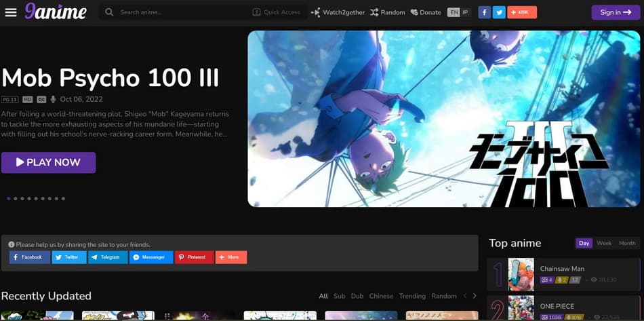Show next Recently Updated page arrow
The width and height of the screenshot is (644, 321).
(475, 296)
